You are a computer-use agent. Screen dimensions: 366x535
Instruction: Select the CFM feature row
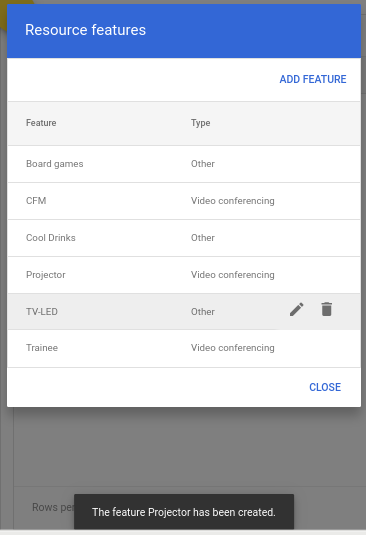tap(184, 201)
